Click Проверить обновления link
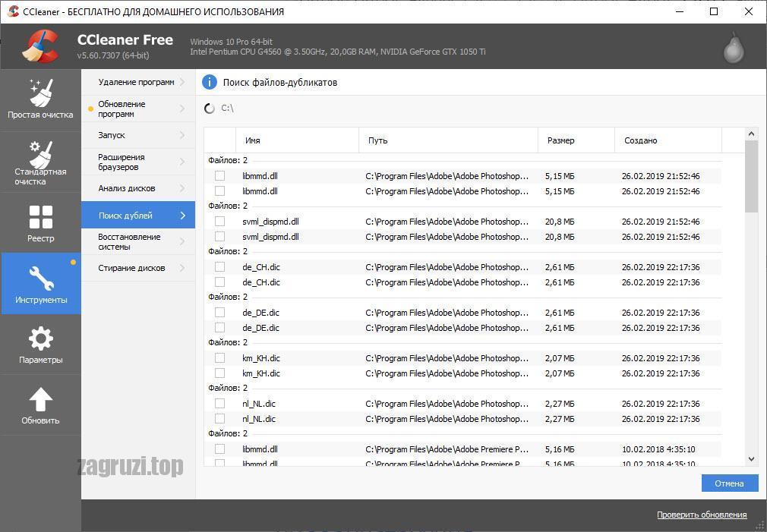This screenshot has width=767, height=532. (702, 515)
